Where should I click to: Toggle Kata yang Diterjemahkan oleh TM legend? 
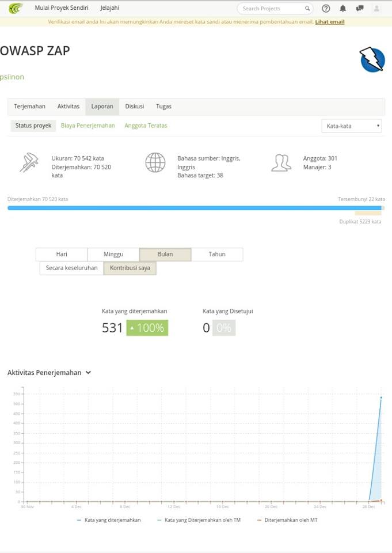click(199, 520)
